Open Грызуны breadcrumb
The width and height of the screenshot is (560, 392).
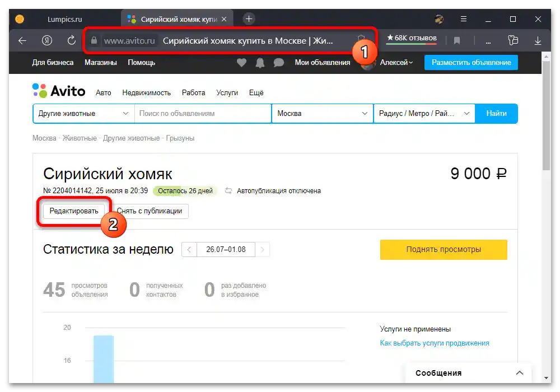coord(180,138)
